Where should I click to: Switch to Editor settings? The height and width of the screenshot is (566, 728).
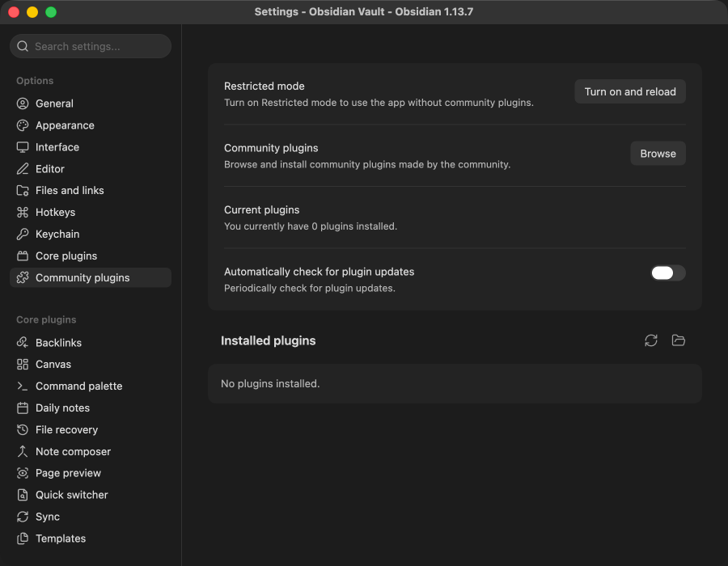[91, 169]
